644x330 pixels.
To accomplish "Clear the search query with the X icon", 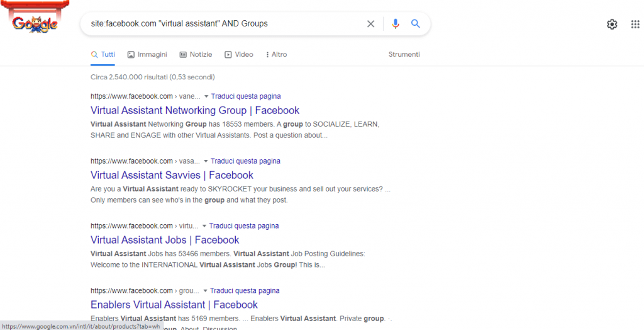I will [x=370, y=24].
